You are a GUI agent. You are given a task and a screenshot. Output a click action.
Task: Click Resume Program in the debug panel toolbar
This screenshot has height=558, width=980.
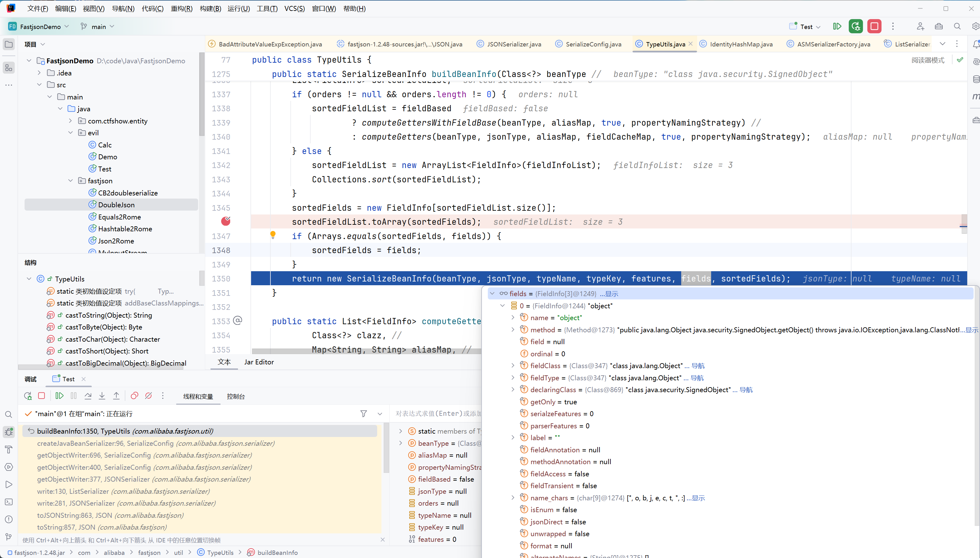(x=60, y=396)
